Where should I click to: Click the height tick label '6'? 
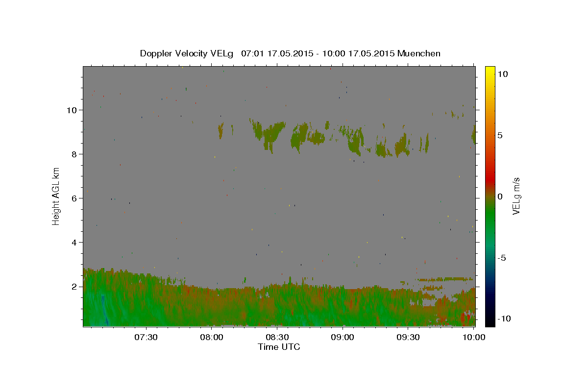pyautogui.click(x=74, y=198)
